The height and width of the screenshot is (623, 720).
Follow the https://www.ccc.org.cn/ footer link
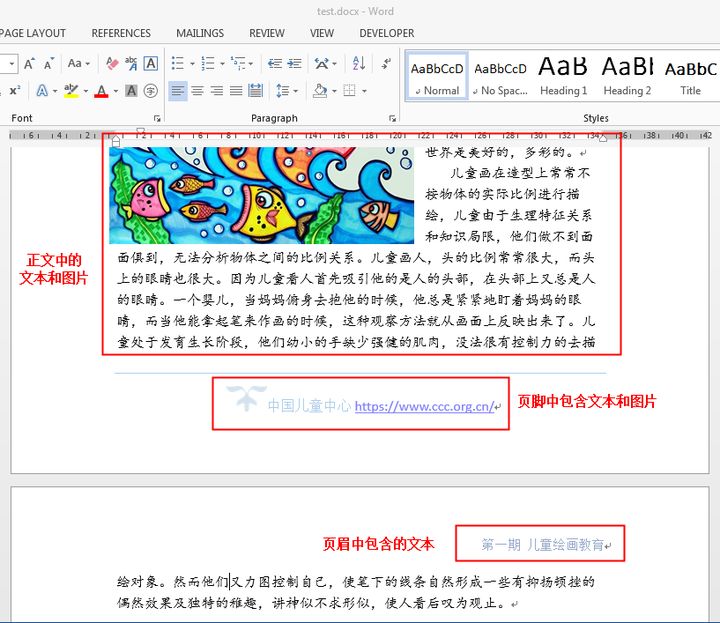(x=424, y=406)
